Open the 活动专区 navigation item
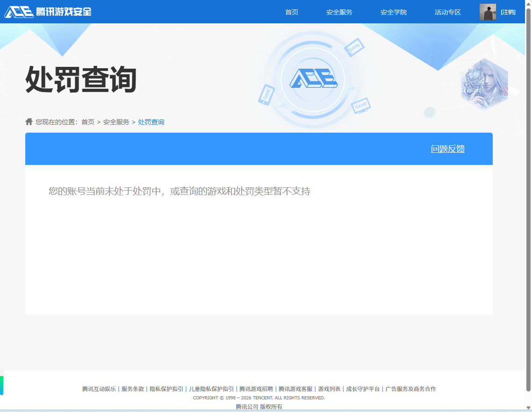This screenshot has height=412, width=532. tap(447, 12)
